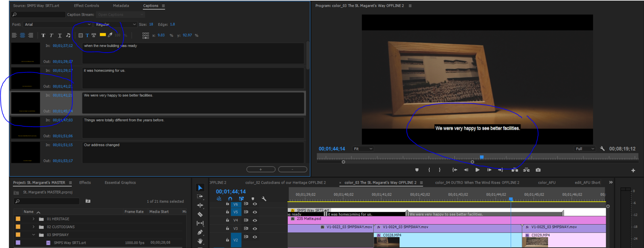This screenshot has height=248, width=644.
Task: Select the Hand tool
Action: pyautogui.click(x=200, y=241)
